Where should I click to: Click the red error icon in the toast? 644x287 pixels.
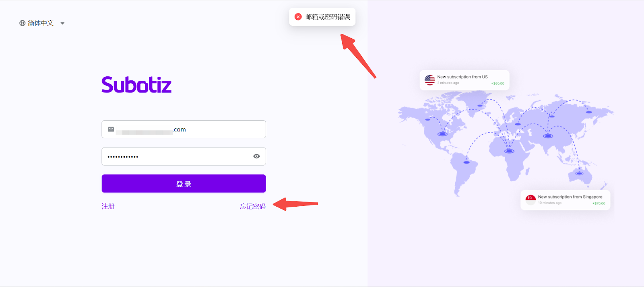pyautogui.click(x=298, y=17)
